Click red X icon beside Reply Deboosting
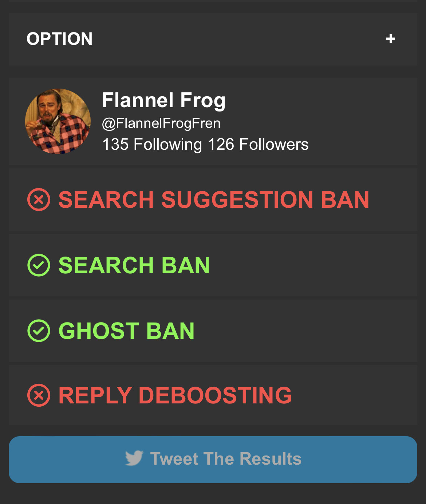Screen dimensions: 426x504 click(x=39, y=395)
